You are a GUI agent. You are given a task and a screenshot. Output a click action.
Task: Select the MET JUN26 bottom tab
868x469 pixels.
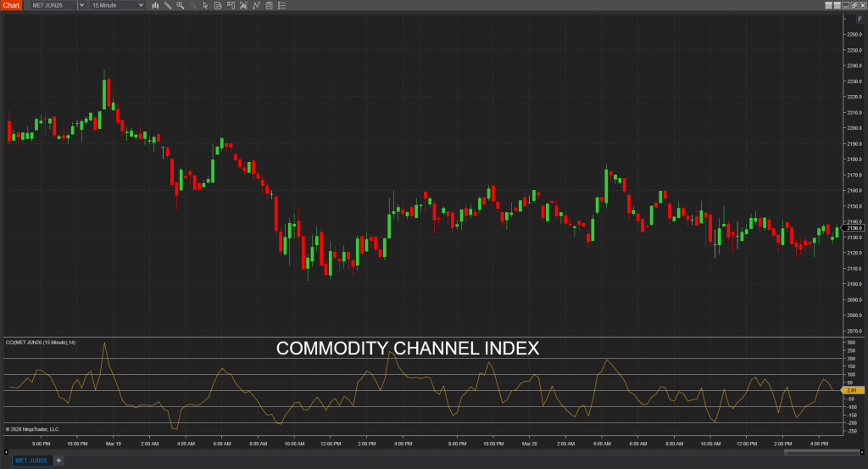click(x=31, y=461)
